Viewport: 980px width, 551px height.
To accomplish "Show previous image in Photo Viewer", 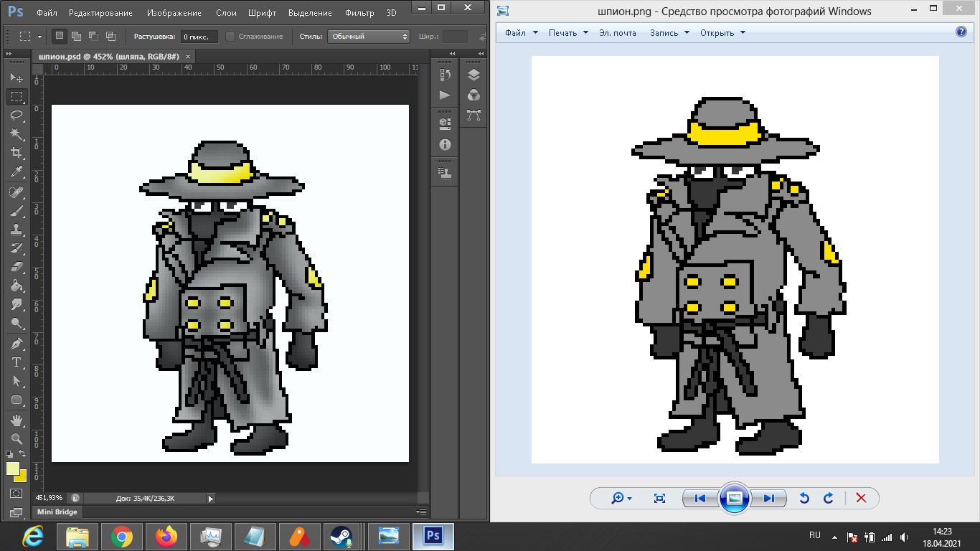I will point(700,498).
